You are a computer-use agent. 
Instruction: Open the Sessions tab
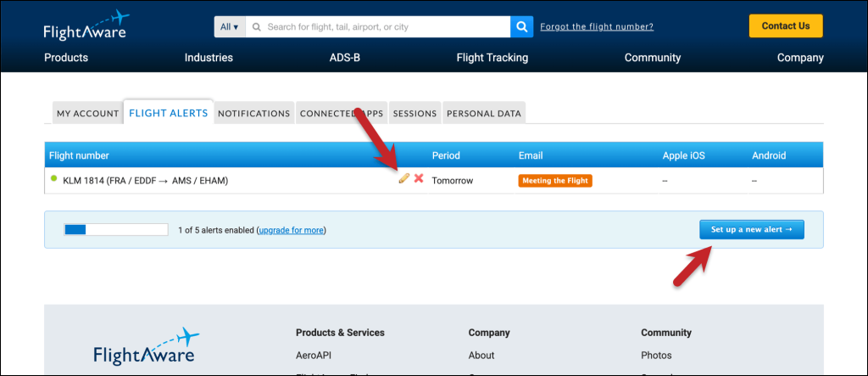tap(415, 113)
